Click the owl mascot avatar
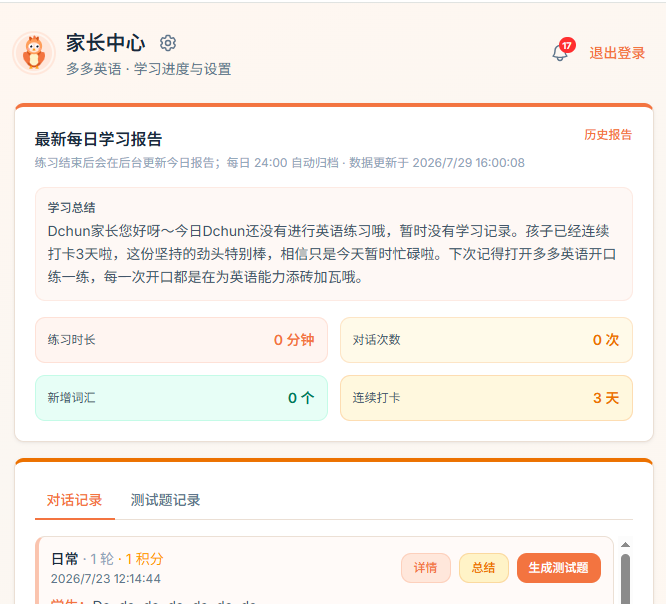666x604 pixels. 34,53
